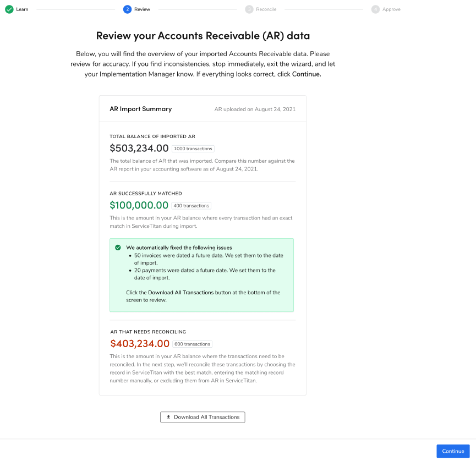Click the 400 transactions badge

tap(192, 206)
